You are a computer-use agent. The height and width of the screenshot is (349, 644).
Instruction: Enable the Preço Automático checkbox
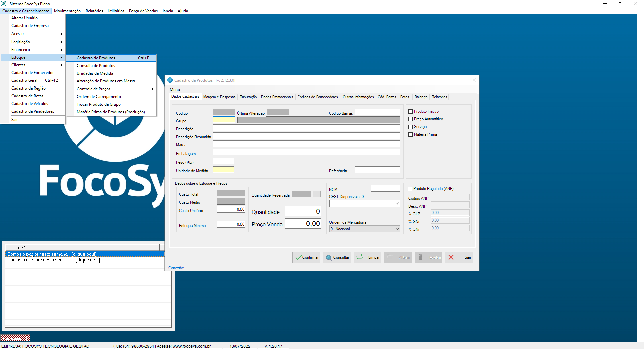pos(410,119)
